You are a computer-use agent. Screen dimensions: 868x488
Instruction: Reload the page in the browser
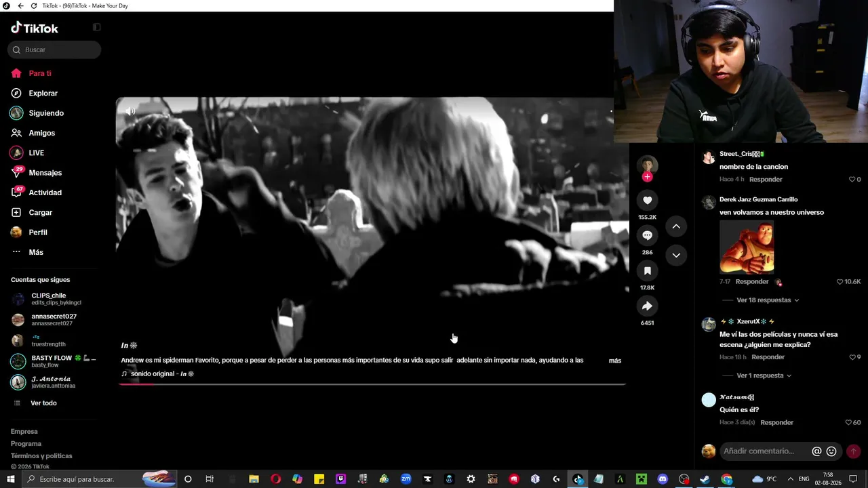click(x=34, y=6)
